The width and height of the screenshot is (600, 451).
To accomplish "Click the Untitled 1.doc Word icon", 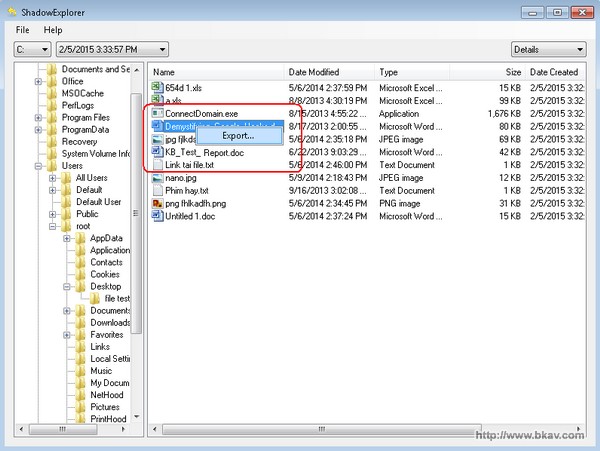I will [x=157, y=216].
